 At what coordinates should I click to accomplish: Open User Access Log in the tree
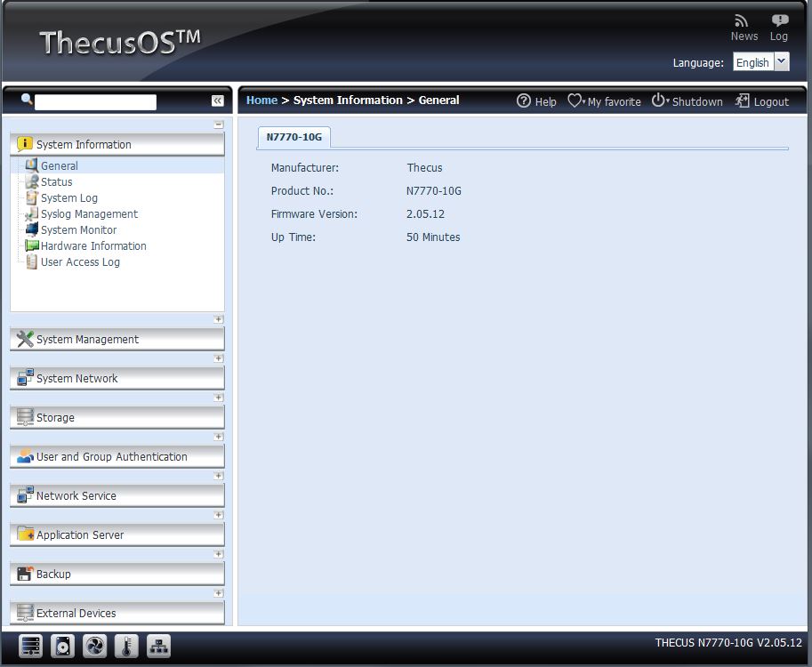80,262
